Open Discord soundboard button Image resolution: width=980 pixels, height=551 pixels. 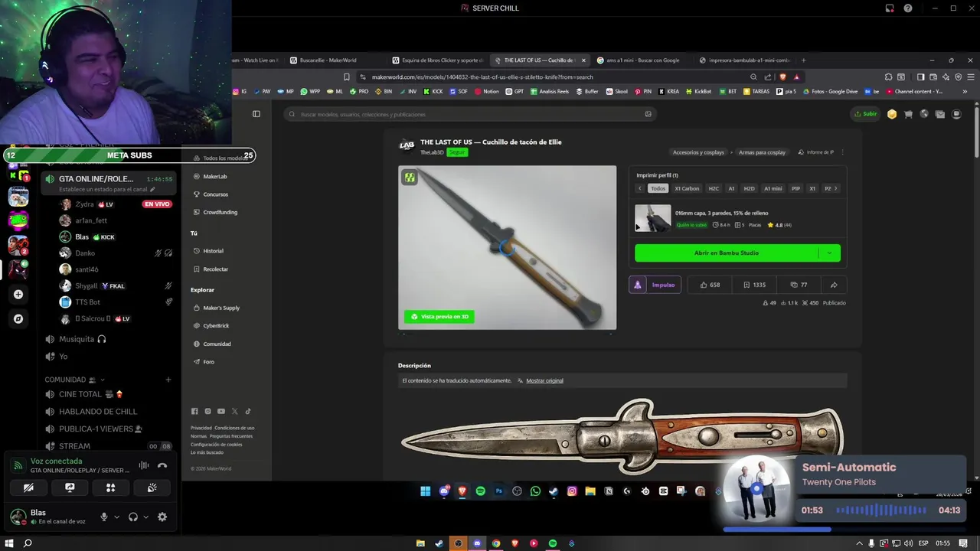152,487
